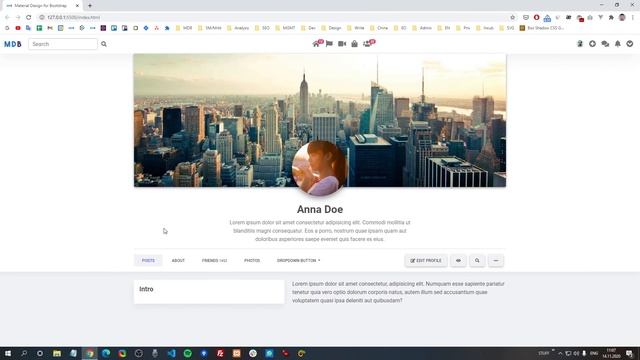This screenshot has height=360, width=640.
Task: Click the Intro card heading
Action: pyautogui.click(x=146, y=289)
